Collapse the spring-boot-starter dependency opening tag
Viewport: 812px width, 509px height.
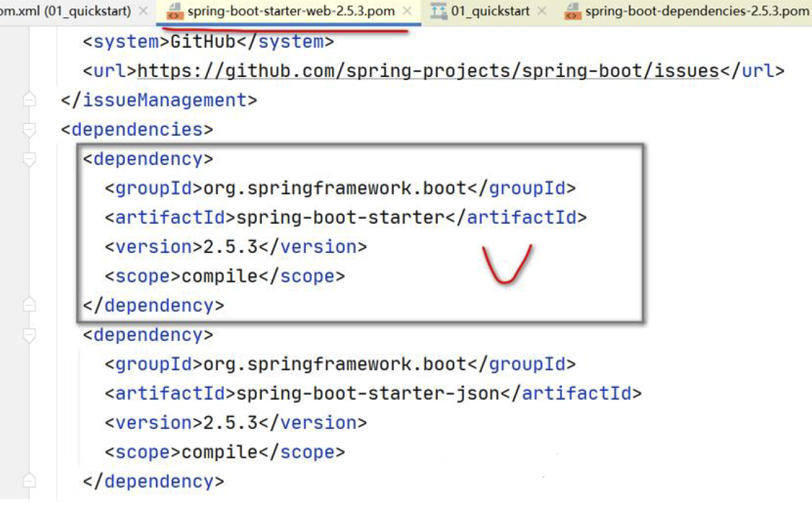[29, 159]
